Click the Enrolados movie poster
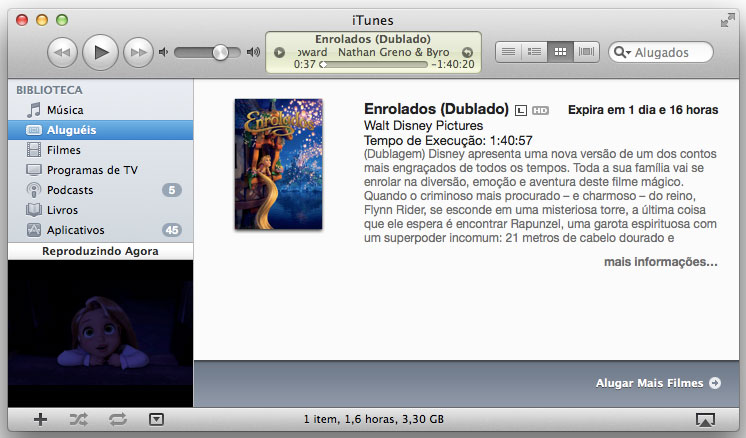 click(x=278, y=164)
